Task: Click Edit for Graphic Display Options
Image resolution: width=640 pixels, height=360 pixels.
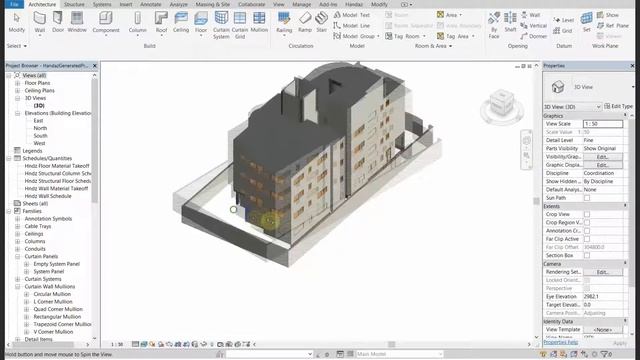Action: click(x=603, y=165)
